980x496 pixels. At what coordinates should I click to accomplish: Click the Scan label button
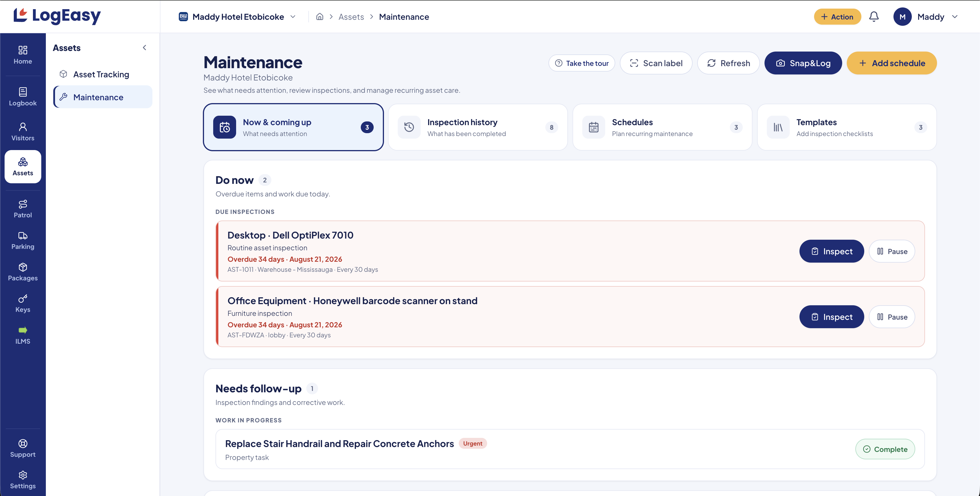pyautogui.click(x=656, y=63)
